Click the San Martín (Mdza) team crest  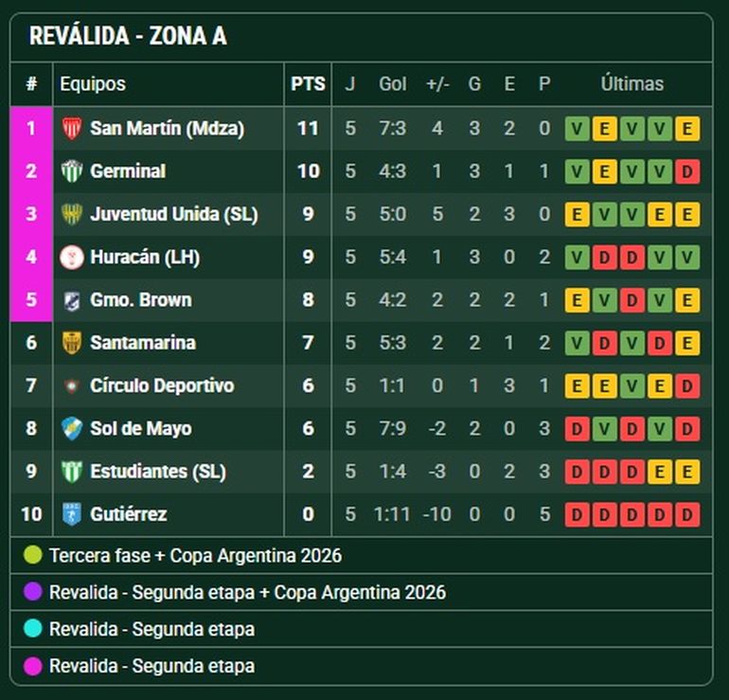[72, 129]
